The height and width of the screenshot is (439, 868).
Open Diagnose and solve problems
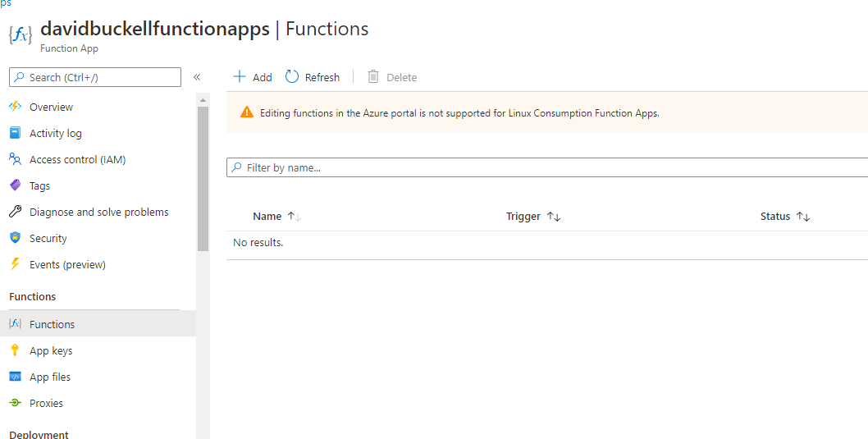[x=98, y=212]
